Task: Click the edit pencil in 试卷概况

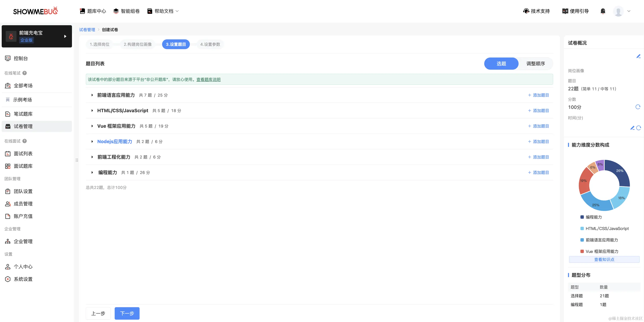Action: point(638,56)
